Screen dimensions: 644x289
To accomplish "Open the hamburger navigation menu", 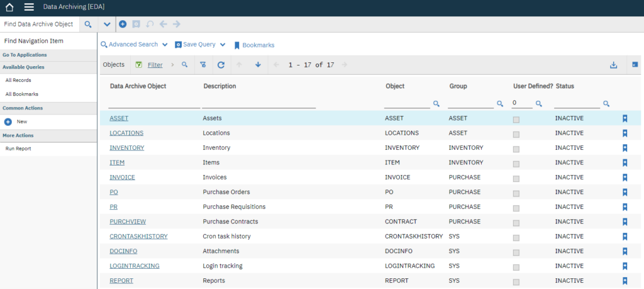I will 29,7.
